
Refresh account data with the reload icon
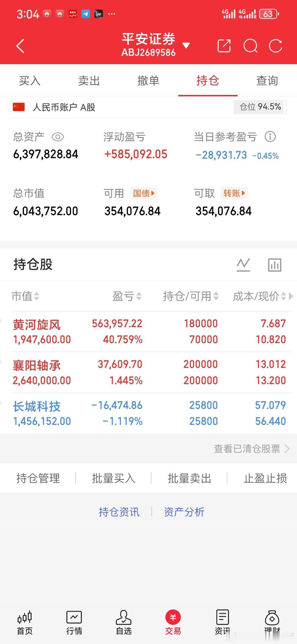276,46
